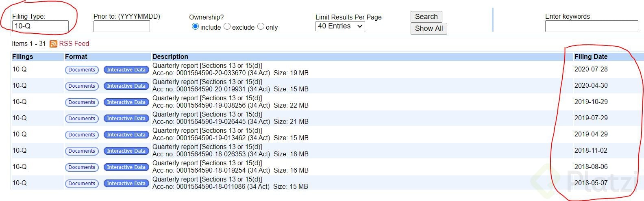
Task: Click the Filings column header
Action: [x=22, y=57]
